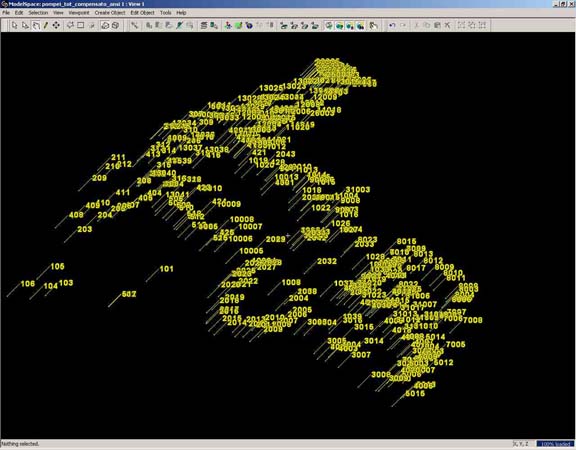Viewport: 576px width, 450px height.
Task: Open the Edit Object menu
Action: (143, 12)
